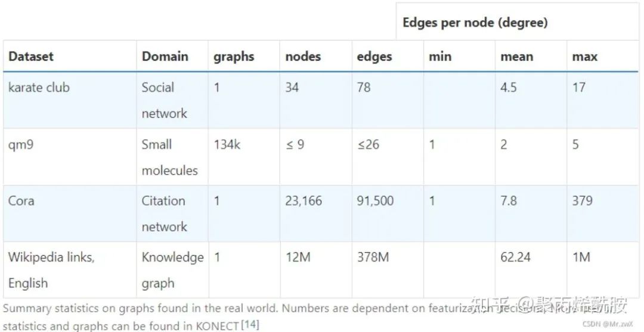Click the [14] citation reference link

pyautogui.click(x=250, y=325)
